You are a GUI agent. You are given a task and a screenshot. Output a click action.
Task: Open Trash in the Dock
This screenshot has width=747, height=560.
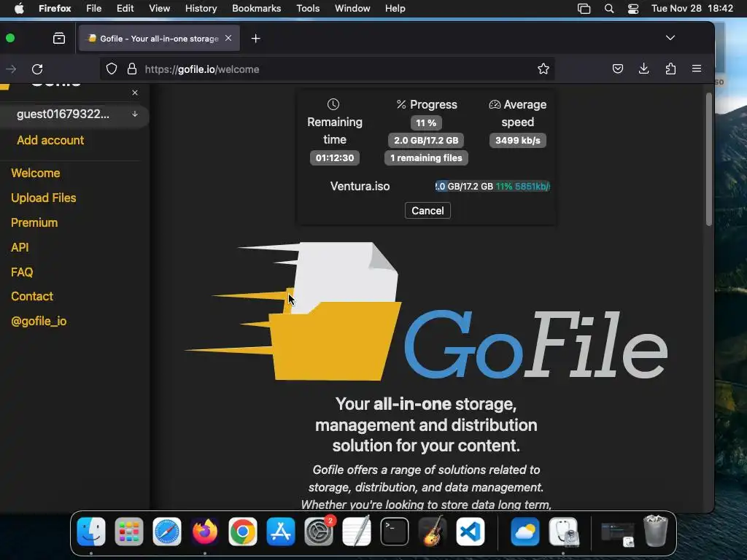click(656, 532)
